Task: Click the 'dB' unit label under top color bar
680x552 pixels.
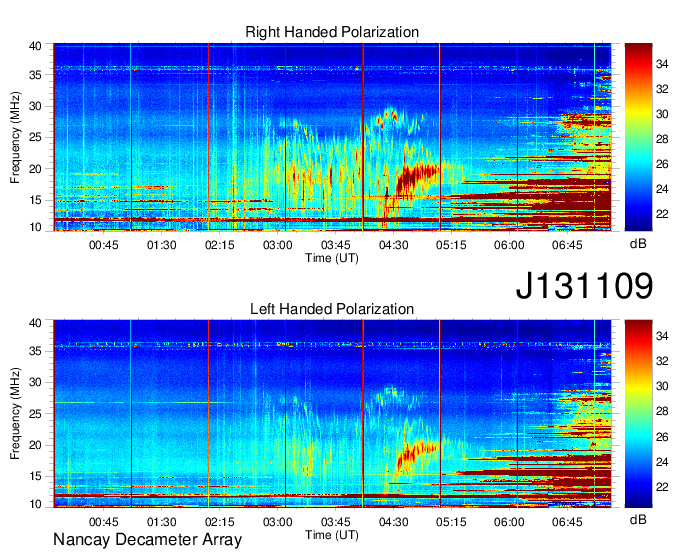Action: point(638,244)
